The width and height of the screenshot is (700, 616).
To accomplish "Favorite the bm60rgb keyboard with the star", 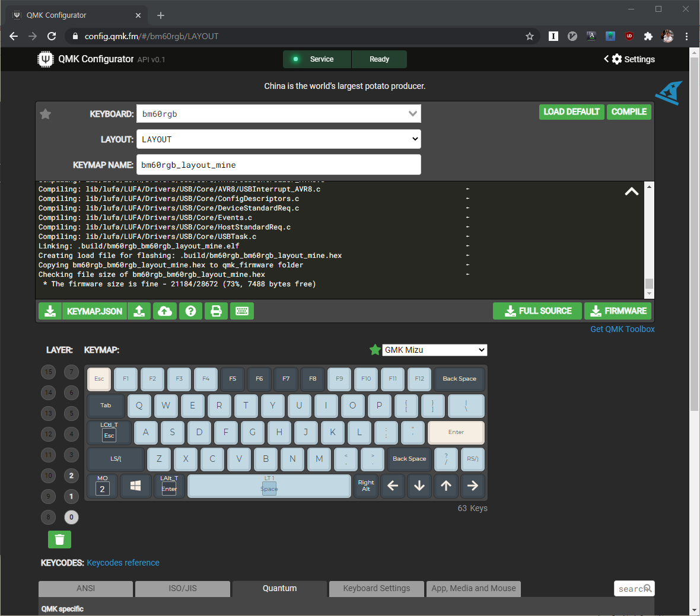I will click(x=45, y=114).
